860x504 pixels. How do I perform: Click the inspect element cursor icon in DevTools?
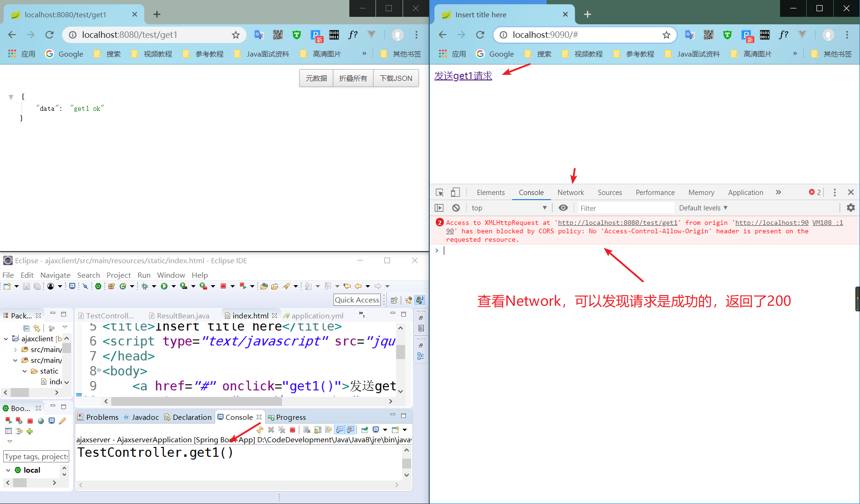(439, 192)
